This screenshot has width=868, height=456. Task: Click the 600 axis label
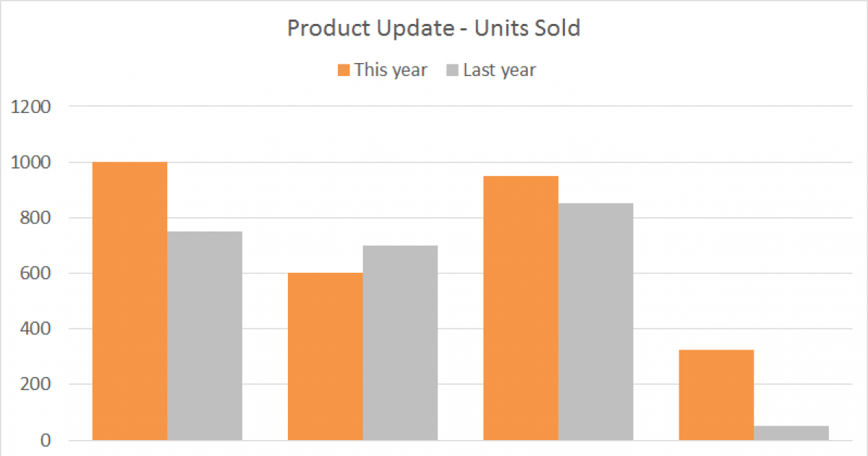click(x=36, y=274)
